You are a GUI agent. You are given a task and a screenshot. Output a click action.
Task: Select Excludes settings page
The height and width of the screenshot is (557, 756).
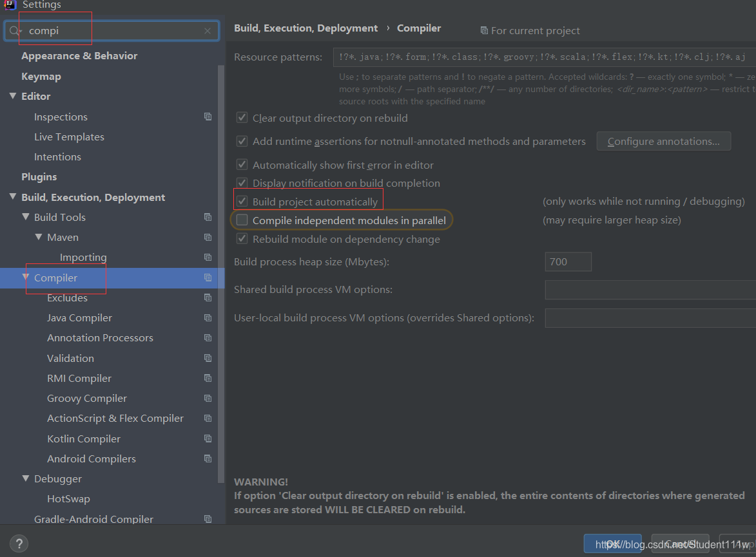tap(67, 297)
